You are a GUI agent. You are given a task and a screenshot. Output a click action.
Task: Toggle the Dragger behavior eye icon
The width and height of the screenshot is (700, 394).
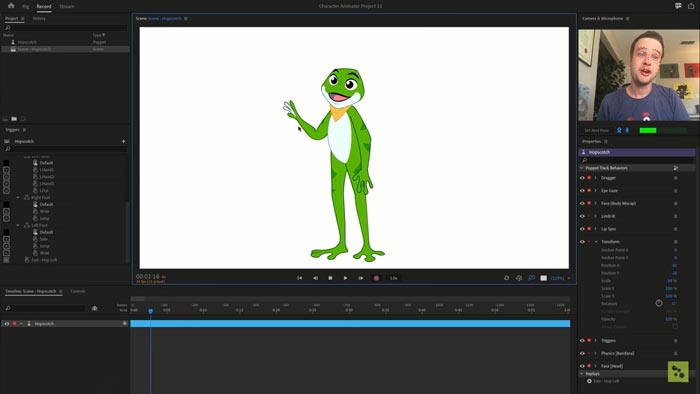582,178
